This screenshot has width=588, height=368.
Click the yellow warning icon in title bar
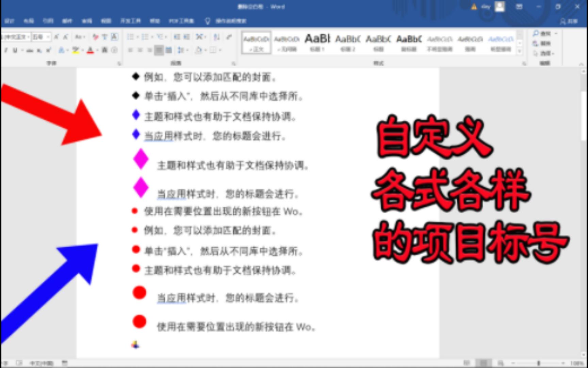474,6
